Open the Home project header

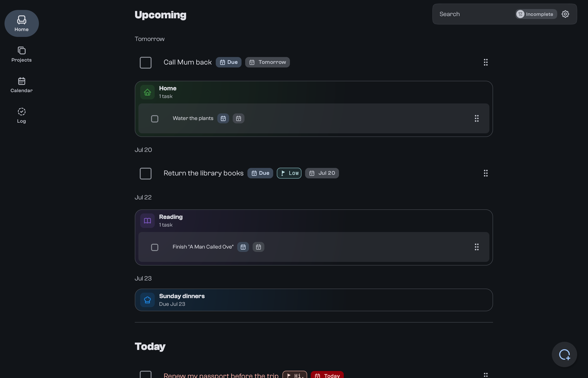click(314, 92)
